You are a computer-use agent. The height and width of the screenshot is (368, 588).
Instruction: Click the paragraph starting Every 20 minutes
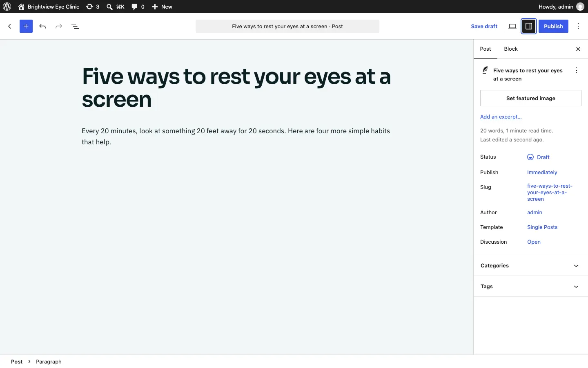click(237, 137)
